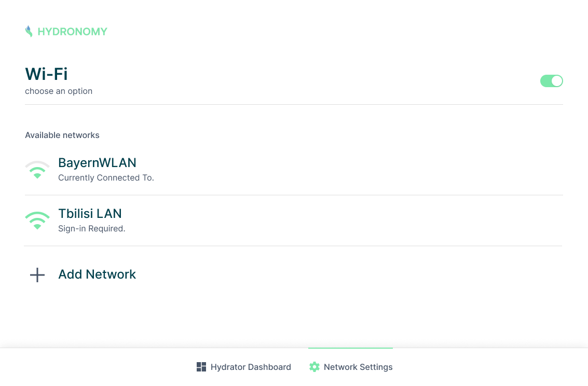The height and width of the screenshot is (386, 588).
Task: Click the BayernWLAN signal strength icon
Action: (37, 170)
